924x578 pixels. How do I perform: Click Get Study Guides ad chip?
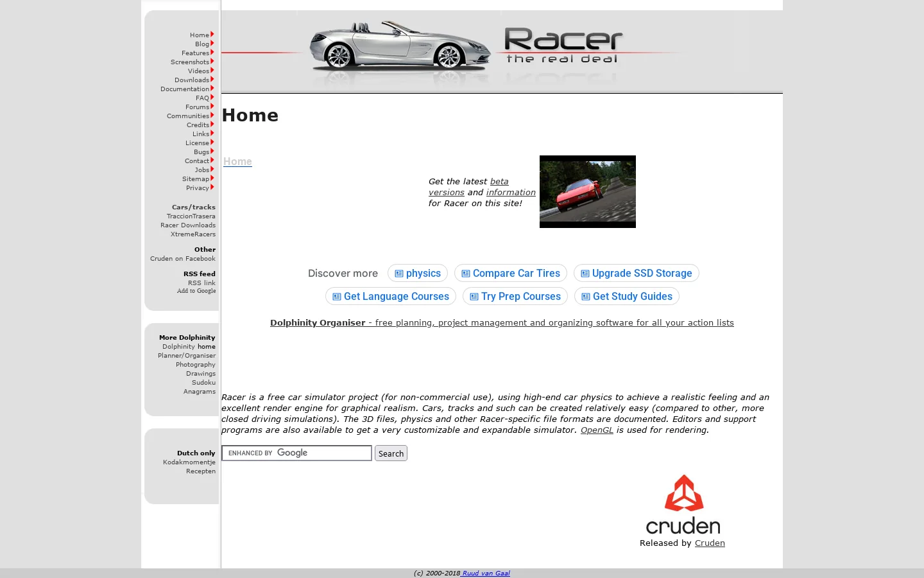coord(627,297)
